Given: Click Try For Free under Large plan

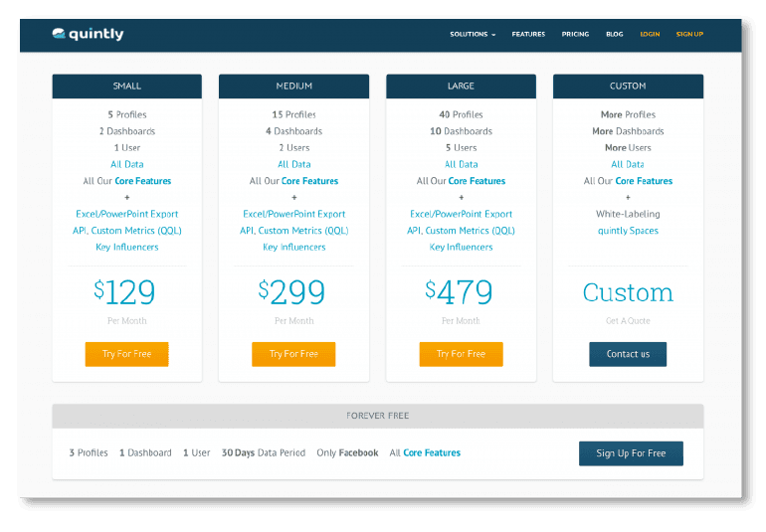Looking at the screenshot, I should tap(461, 354).
